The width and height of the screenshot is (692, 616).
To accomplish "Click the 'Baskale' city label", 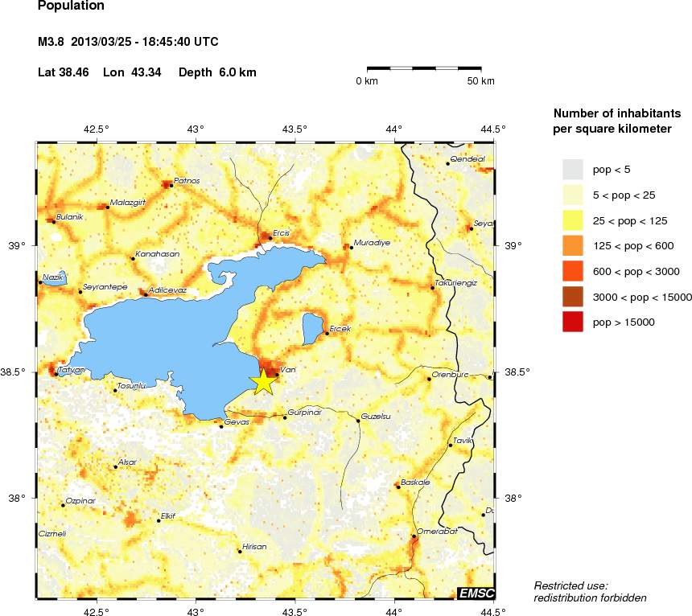I will coord(415,483).
